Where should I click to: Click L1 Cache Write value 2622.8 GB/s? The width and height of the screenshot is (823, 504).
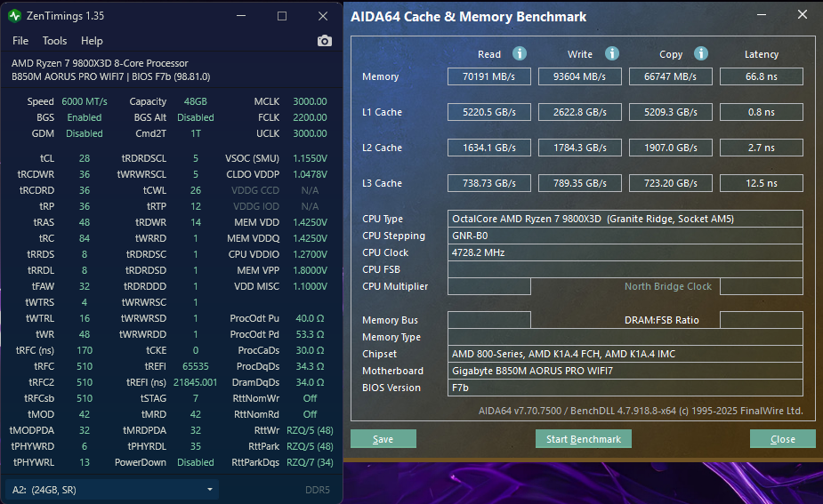pos(580,112)
